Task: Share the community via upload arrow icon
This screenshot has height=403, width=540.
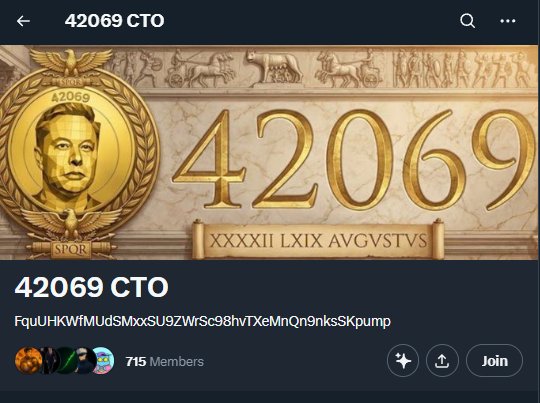Action: point(442,361)
